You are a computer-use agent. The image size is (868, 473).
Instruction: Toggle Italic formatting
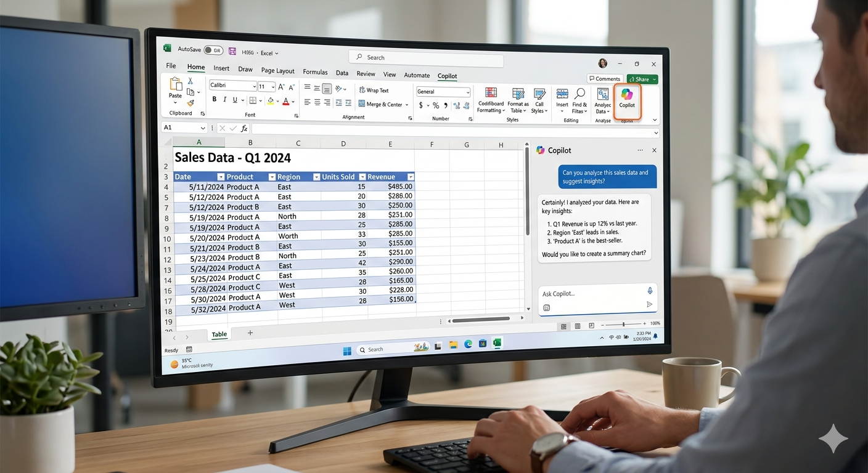(x=225, y=100)
